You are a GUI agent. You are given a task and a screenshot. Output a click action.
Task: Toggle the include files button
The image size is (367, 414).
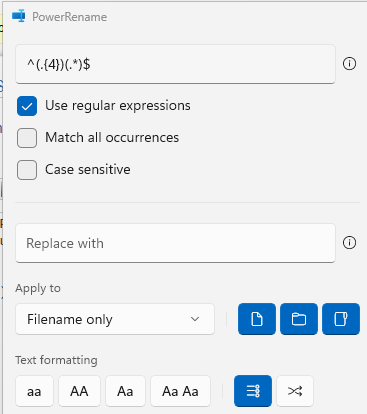[257, 319]
